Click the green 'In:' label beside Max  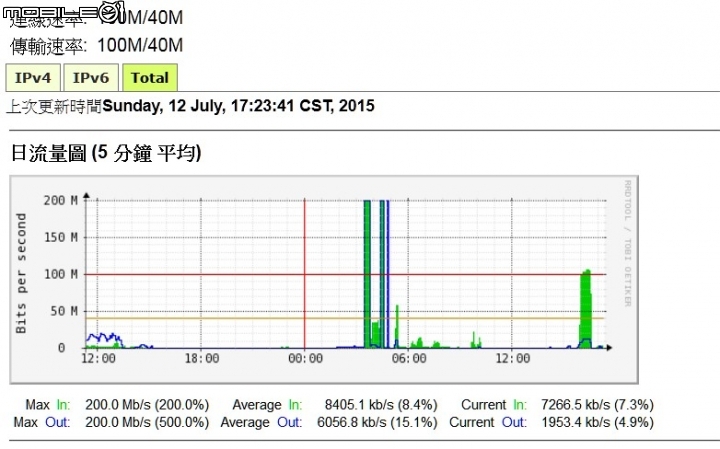tap(63, 405)
